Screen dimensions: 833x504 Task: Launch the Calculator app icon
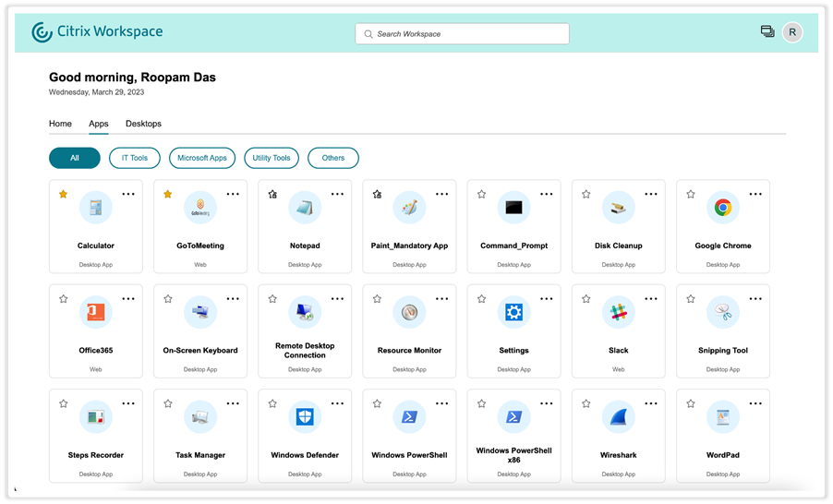click(x=95, y=208)
